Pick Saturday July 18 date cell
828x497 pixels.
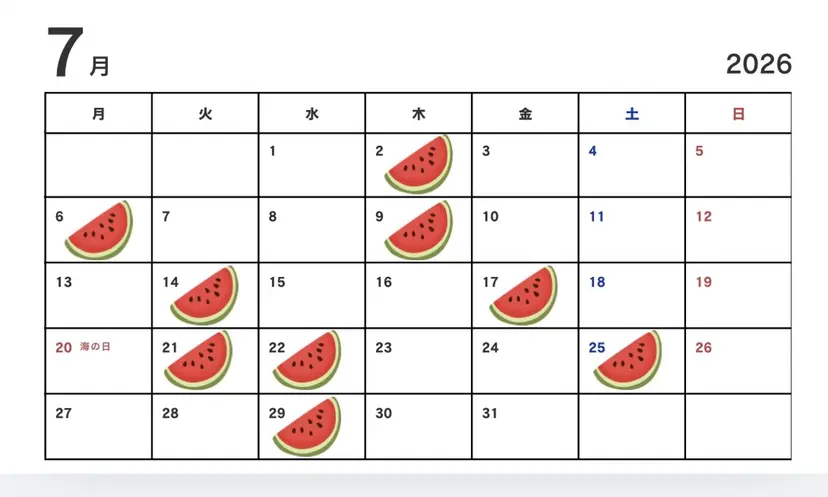(632, 295)
